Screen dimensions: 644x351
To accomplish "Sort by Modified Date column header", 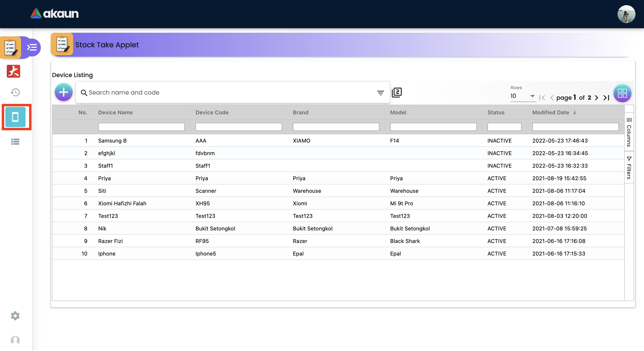I will point(550,113).
